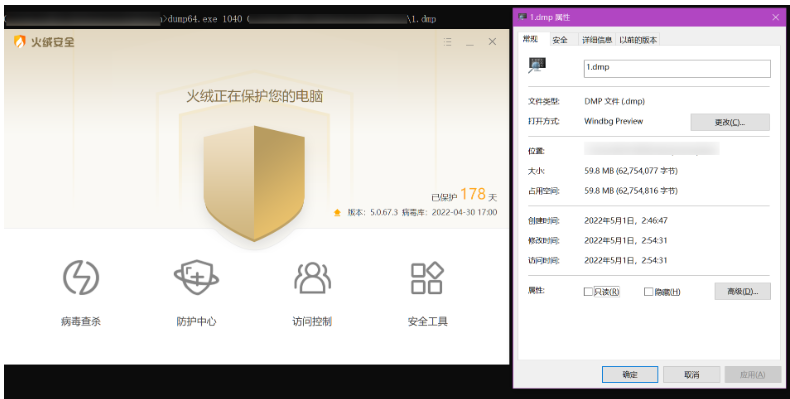This screenshot has height=399, width=790.
Task: Click the 安全工具 label text
Action: click(x=427, y=321)
